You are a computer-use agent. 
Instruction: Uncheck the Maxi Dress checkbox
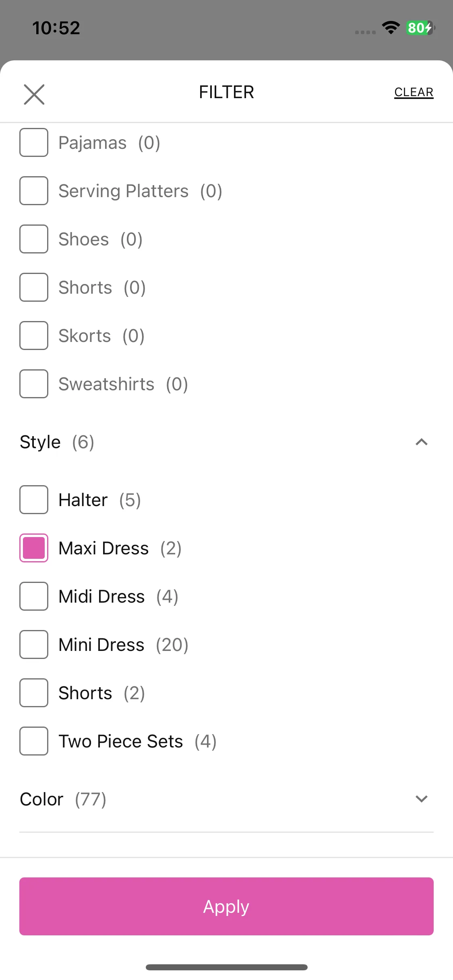point(34,548)
